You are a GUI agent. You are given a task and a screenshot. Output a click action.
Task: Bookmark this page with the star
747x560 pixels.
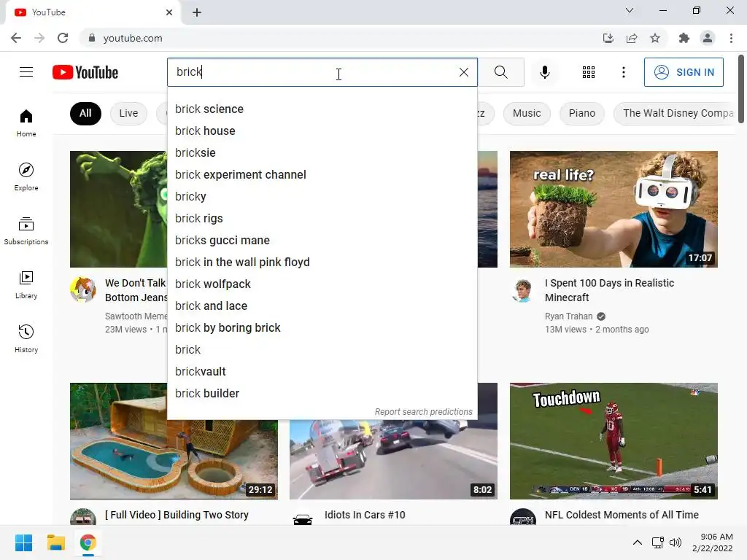coord(655,38)
